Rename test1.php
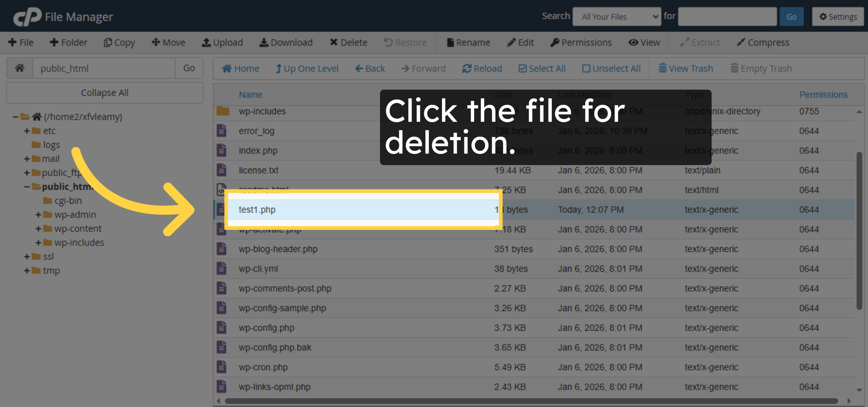The image size is (868, 407). pos(468,42)
